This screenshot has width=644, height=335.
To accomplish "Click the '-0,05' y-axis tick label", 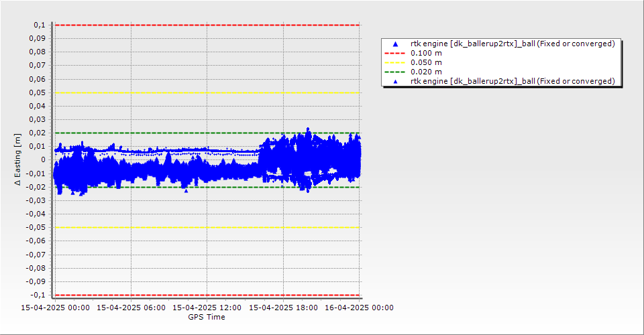I will (36, 228).
